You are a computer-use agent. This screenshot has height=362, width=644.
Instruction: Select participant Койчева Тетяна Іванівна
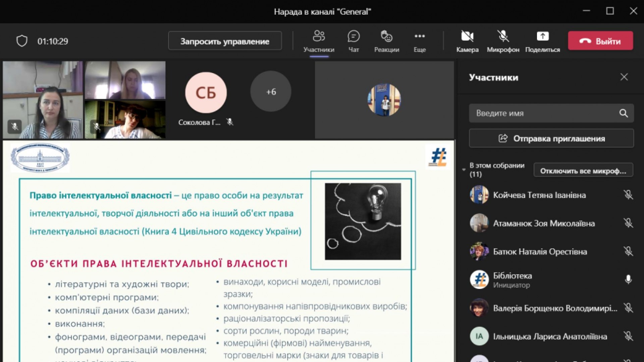(539, 195)
